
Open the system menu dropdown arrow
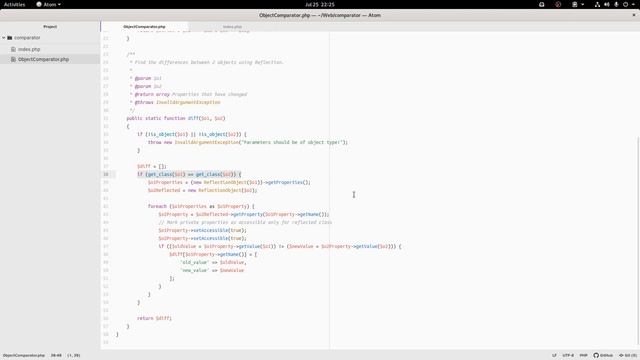[x=633, y=4]
